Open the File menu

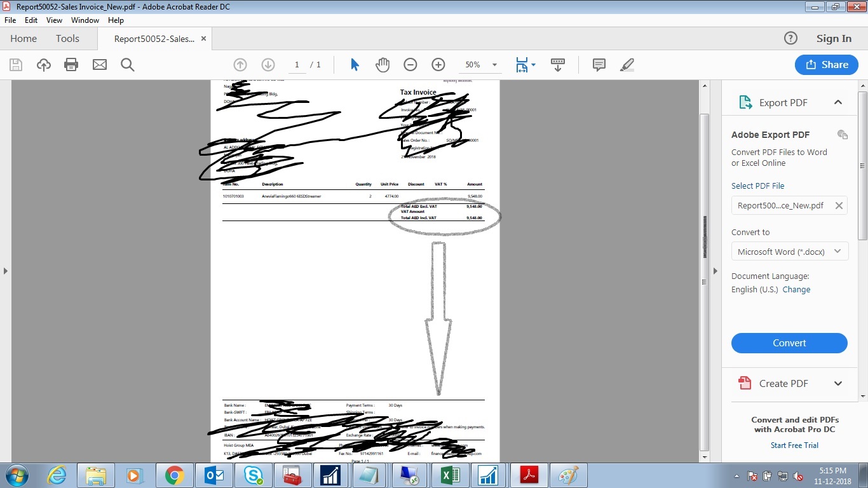click(x=10, y=20)
